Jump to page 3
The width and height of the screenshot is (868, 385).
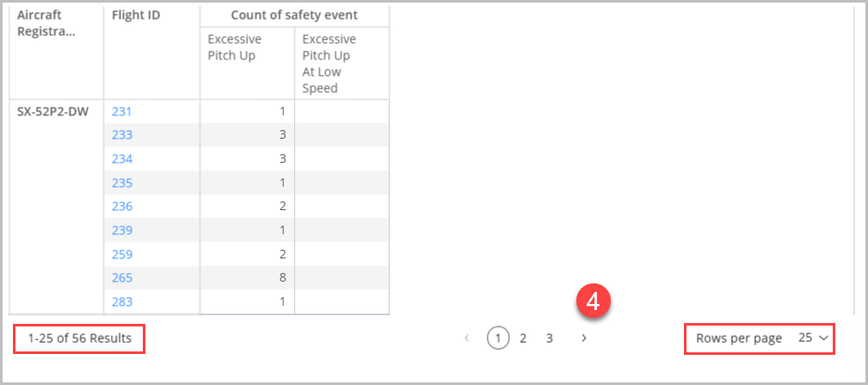point(549,338)
